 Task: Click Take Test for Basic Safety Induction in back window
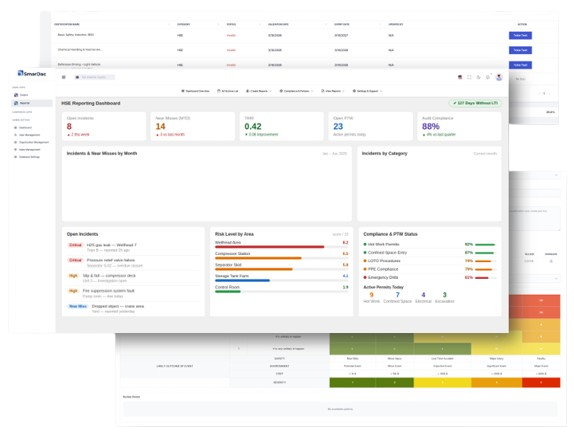[520, 36]
